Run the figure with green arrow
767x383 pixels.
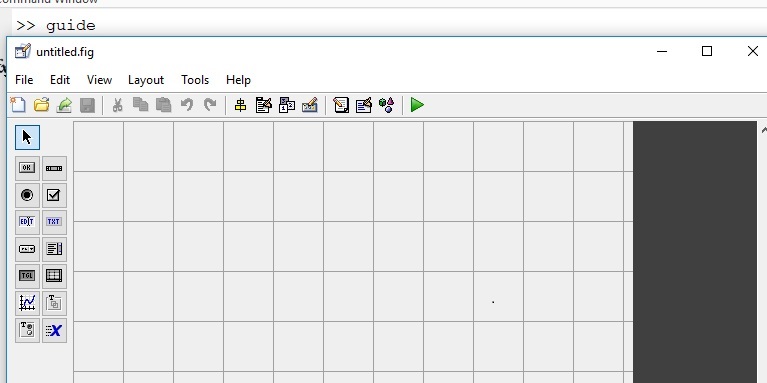click(x=417, y=105)
